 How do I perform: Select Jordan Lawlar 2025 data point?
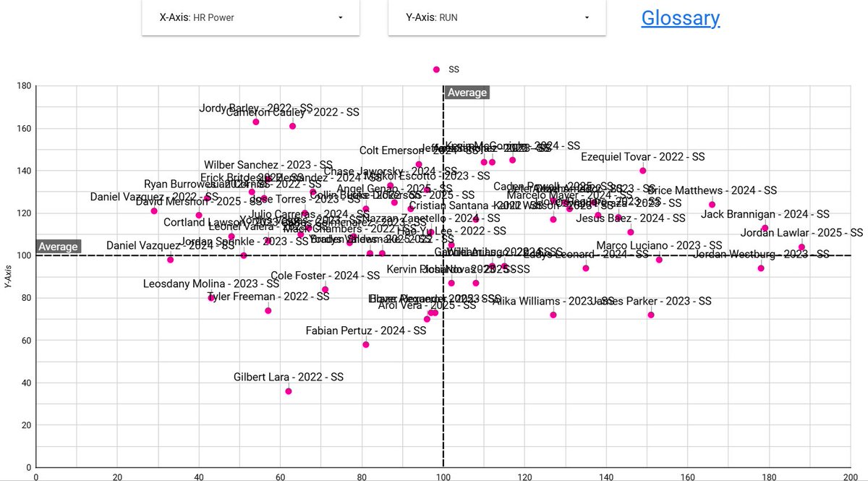[x=801, y=247]
